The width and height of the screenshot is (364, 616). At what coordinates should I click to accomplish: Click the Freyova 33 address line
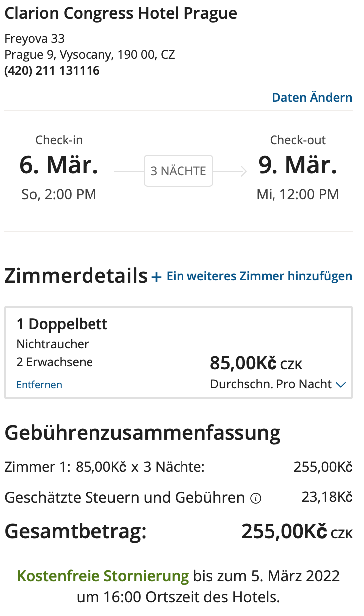35,39
